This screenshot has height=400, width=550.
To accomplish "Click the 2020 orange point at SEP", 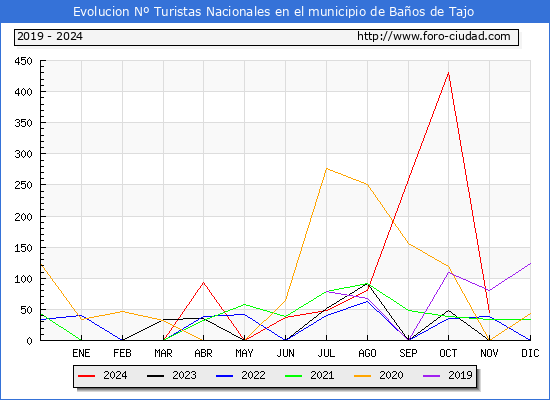I will (408, 244).
